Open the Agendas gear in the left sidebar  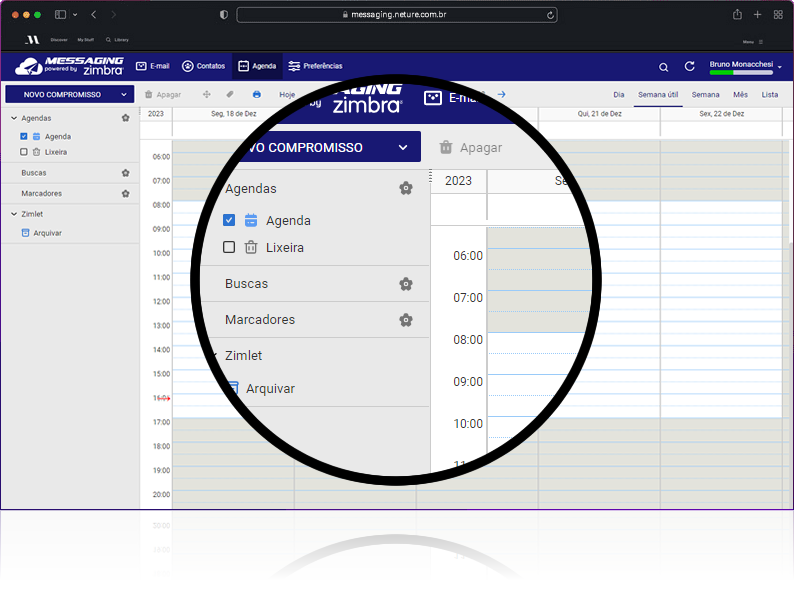126,118
